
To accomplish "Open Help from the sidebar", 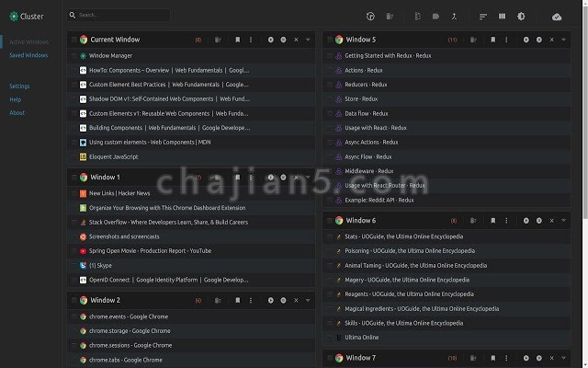I will [x=15, y=99].
